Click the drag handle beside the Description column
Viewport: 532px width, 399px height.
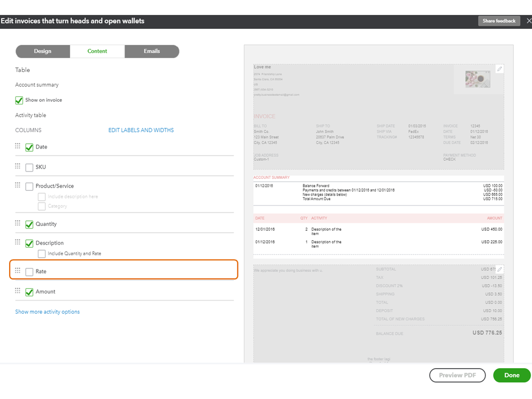pyautogui.click(x=18, y=242)
